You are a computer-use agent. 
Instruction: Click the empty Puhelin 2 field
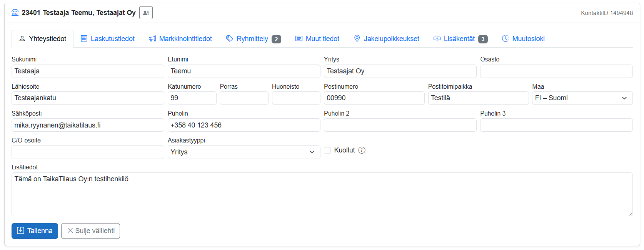point(400,125)
